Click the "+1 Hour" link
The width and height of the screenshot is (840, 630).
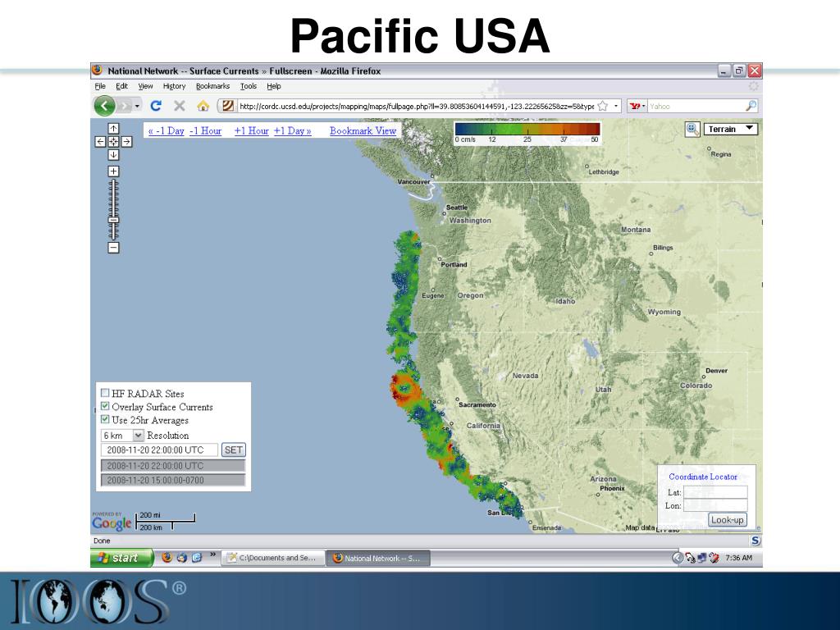(x=251, y=130)
